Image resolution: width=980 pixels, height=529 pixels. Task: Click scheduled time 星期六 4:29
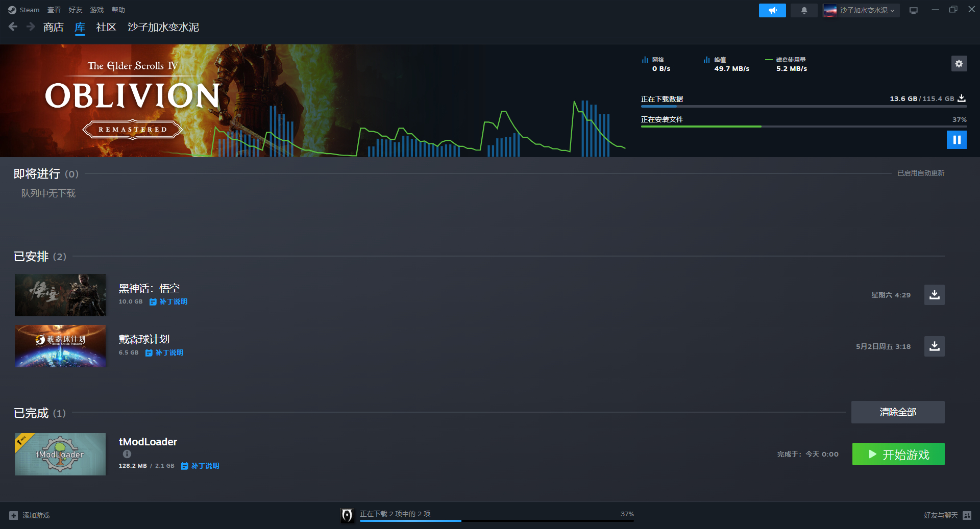point(891,295)
